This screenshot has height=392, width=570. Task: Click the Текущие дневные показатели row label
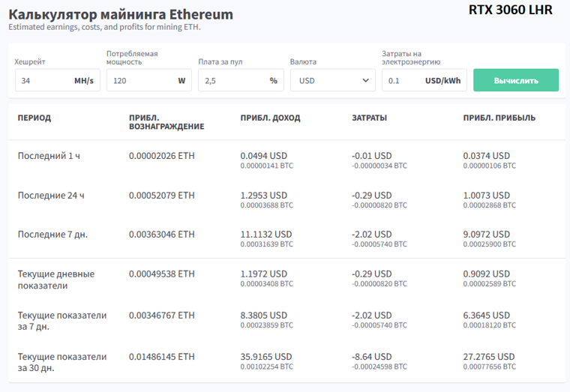pyautogui.click(x=56, y=280)
